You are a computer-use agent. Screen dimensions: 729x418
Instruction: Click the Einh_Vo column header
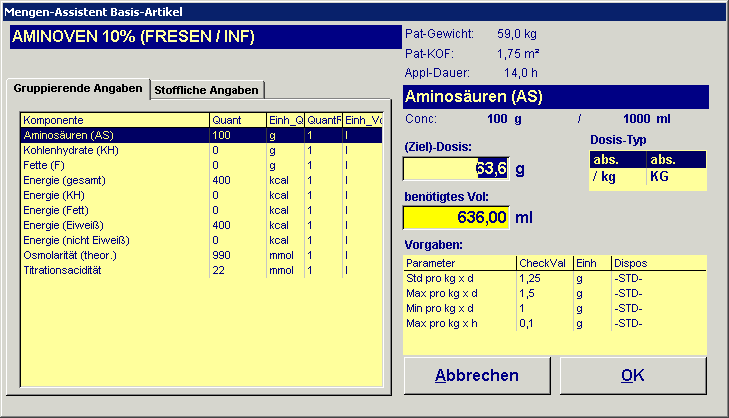pyautogui.click(x=363, y=120)
